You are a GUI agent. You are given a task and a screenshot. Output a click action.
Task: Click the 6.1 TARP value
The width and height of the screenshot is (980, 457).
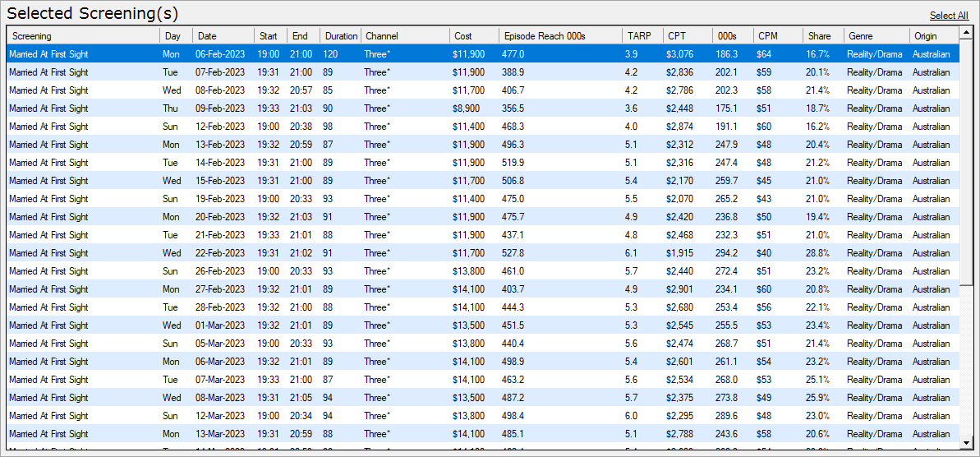click(631, 253)
